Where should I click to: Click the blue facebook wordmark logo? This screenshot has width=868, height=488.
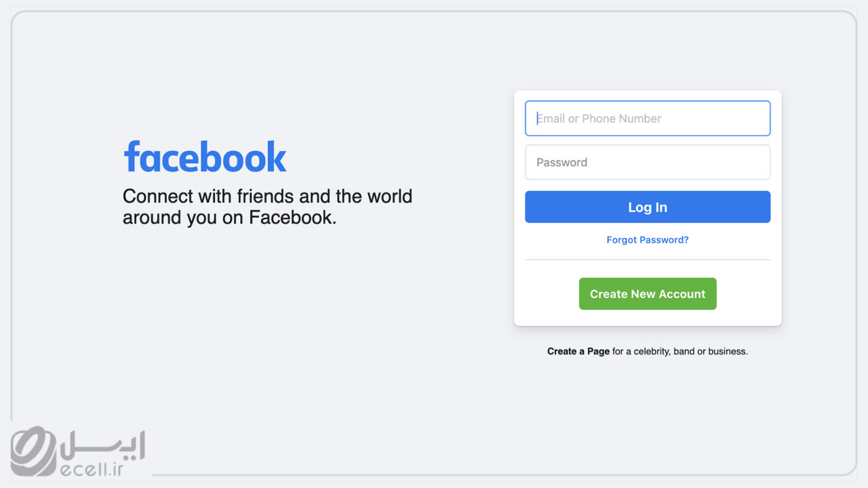point(205,157)
